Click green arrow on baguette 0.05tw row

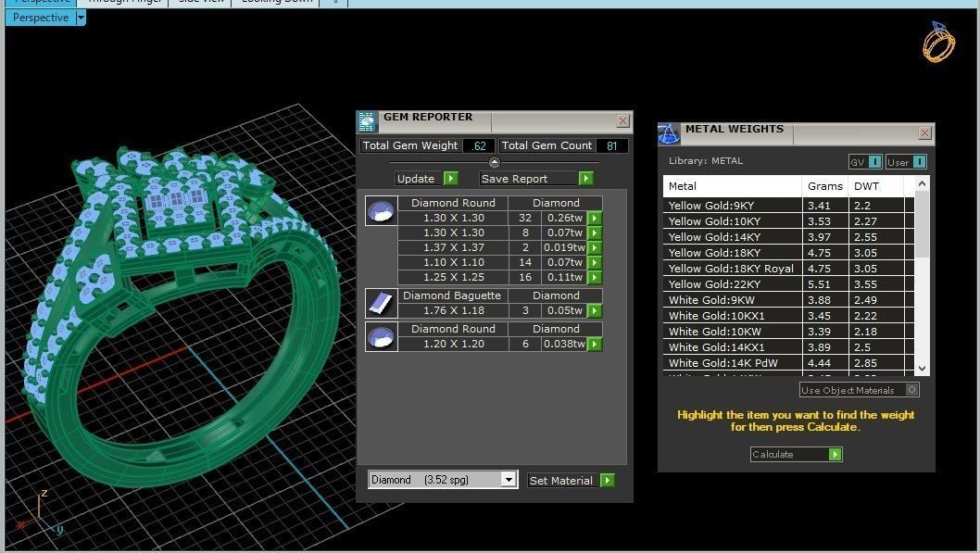click(595, 310)
